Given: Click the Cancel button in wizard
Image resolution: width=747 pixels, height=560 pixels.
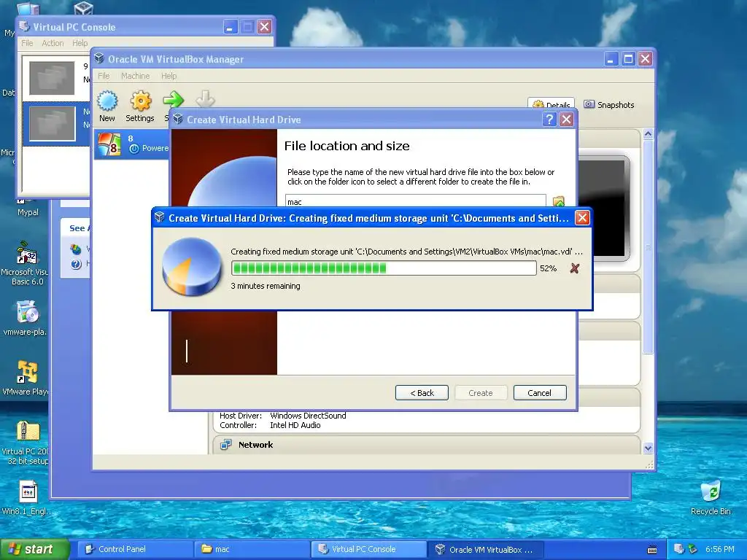Looking at the screenshot, I should coord(540,393).
